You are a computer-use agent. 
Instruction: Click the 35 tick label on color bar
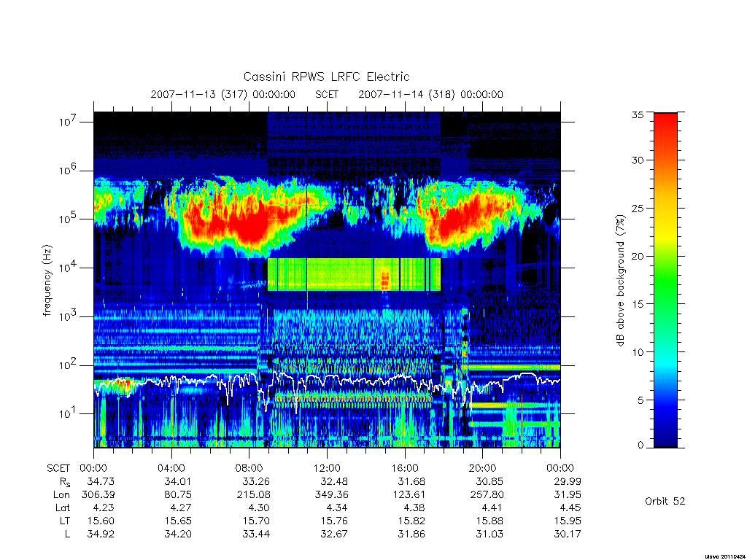[638, 114]
